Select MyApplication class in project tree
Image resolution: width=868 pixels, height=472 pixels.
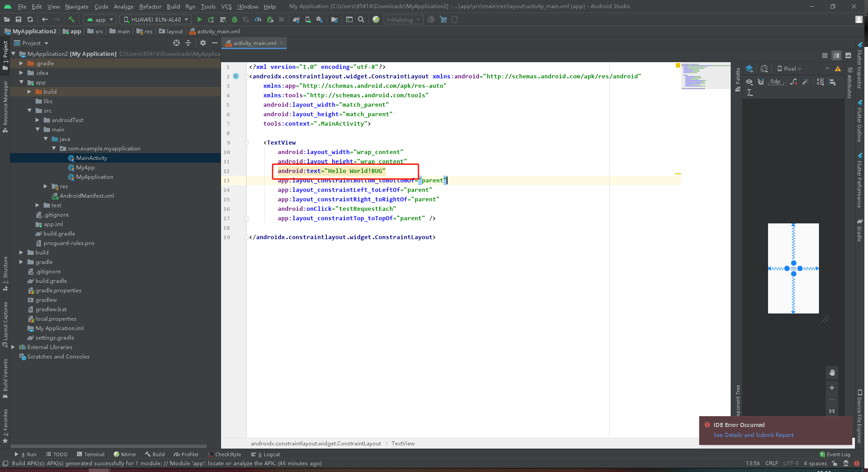[95, 177]
